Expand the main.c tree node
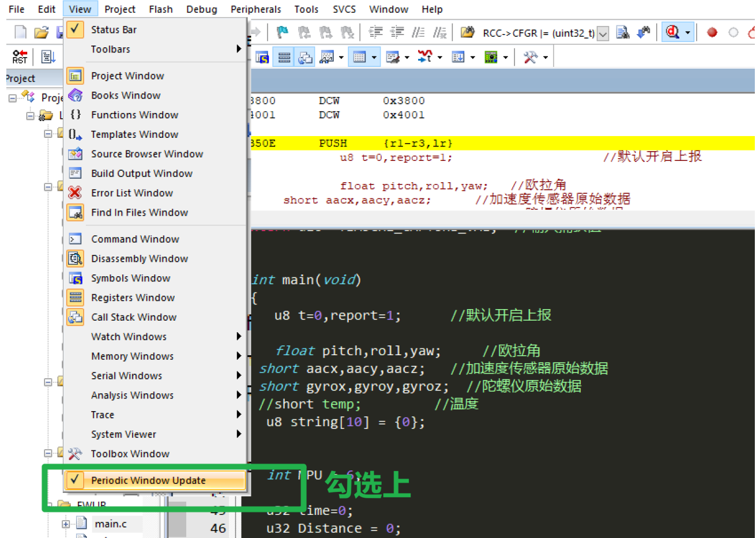 (x=66, y=524)
